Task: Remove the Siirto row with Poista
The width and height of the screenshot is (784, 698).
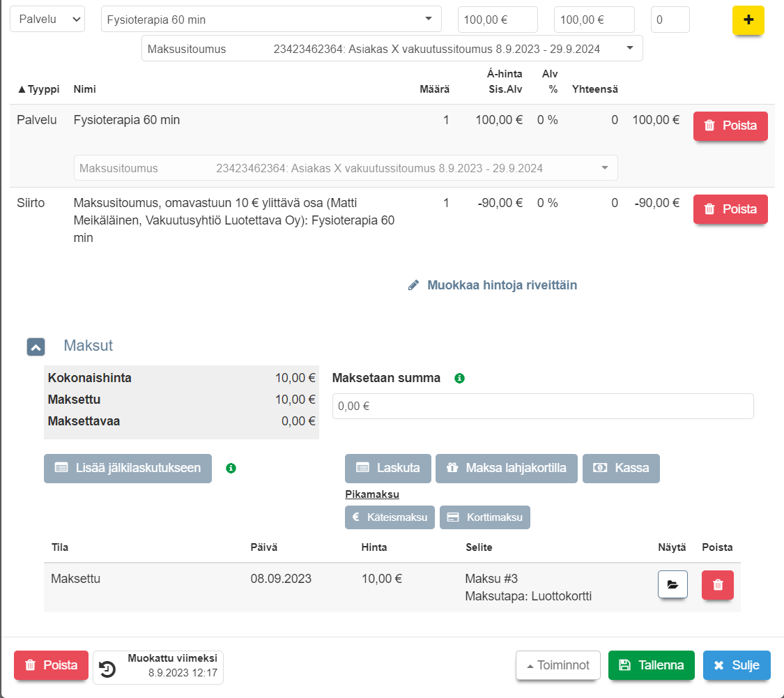Action: [x=730, y=209]
